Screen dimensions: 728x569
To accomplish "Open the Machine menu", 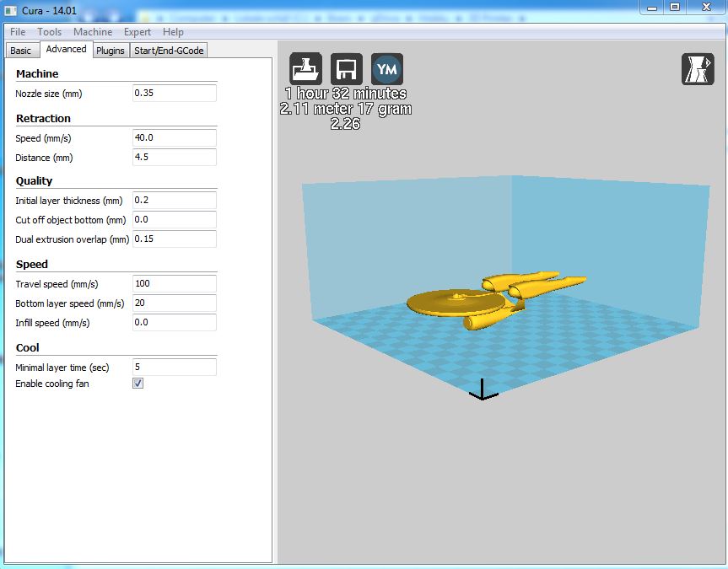I will (x=93, y=32).
